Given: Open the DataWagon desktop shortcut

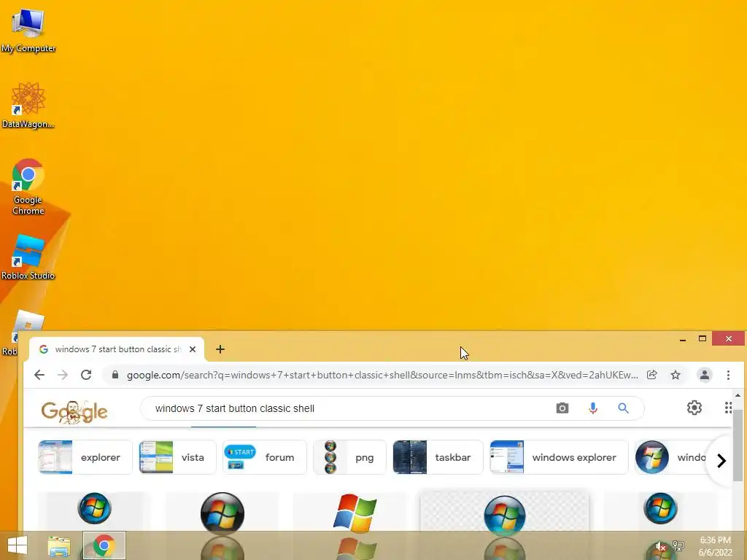Looking at the screenshot, I should pos(28,105).
